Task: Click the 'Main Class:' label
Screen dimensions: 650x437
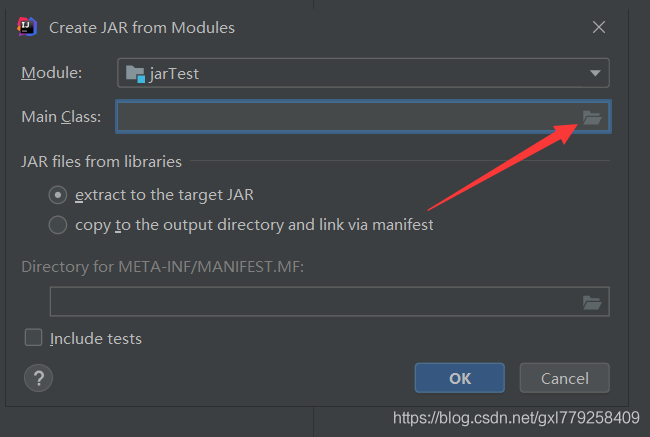Action: pos(61,117)
